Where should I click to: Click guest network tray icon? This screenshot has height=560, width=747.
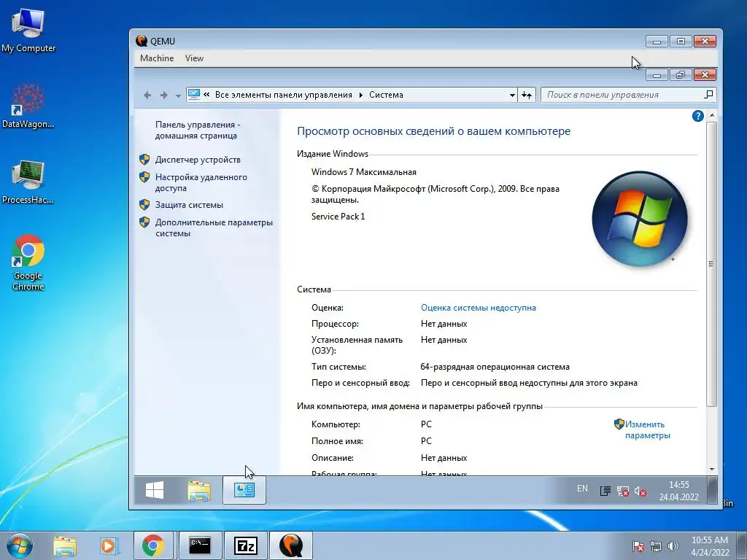click(622, 491)
